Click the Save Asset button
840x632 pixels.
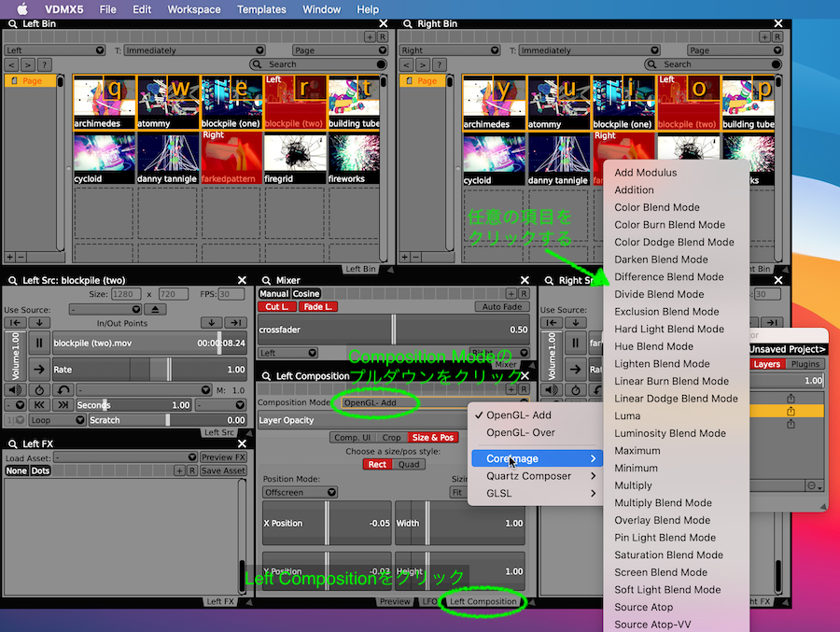(223, 470)
